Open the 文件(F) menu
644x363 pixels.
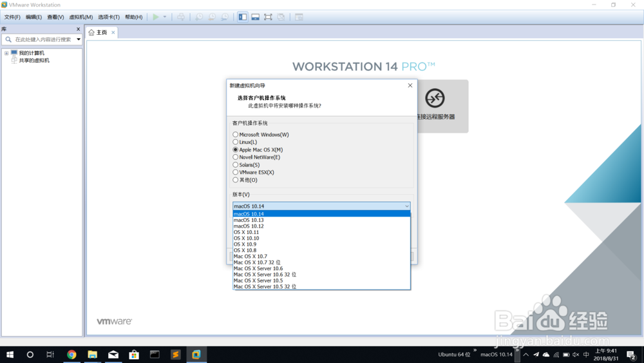point(12,17)
